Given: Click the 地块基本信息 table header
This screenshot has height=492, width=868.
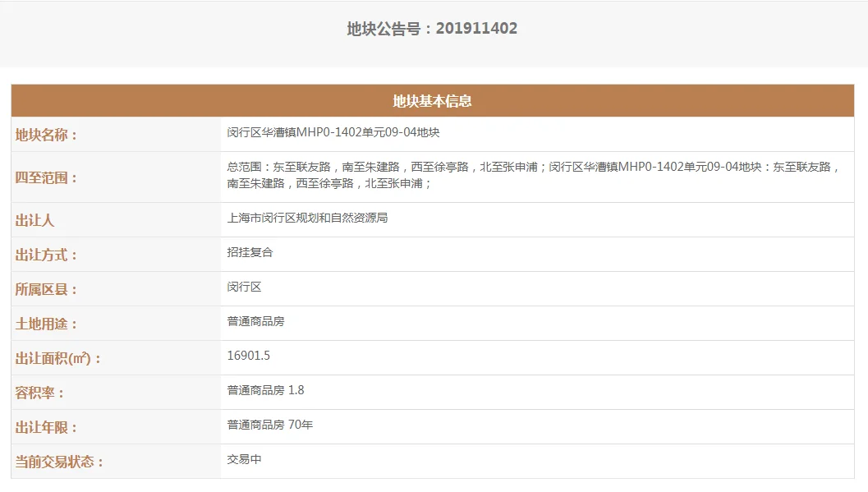Looking at the screenshot, I should coord(432,101).
